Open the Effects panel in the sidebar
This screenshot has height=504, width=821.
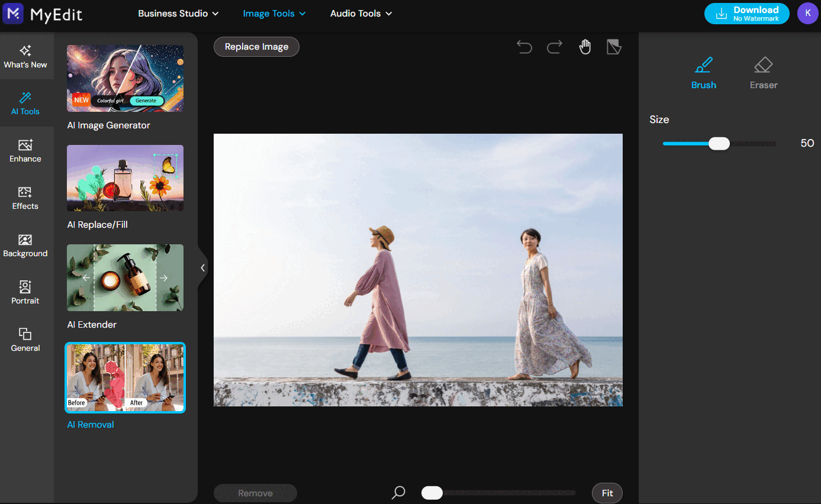25,198
